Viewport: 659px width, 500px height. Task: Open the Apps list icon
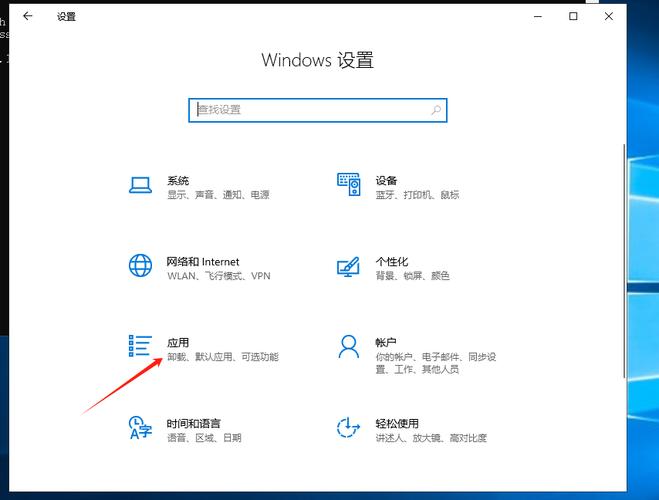[140, 346]
